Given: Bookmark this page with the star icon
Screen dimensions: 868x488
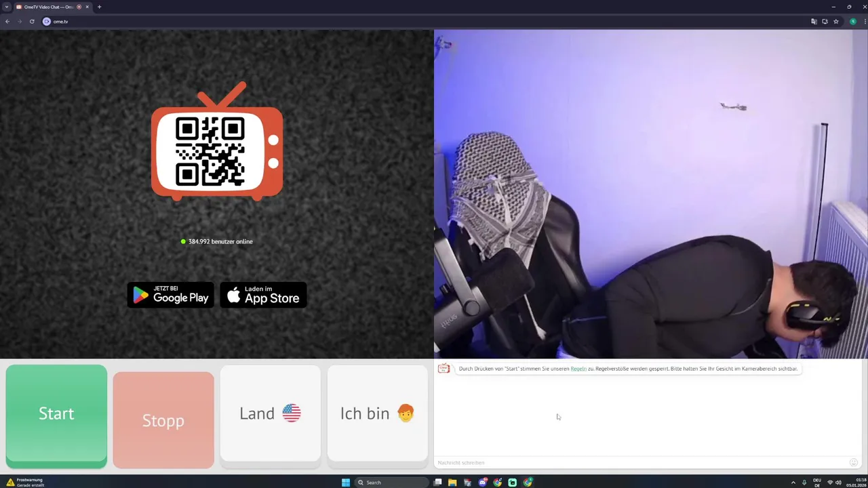Looking at the screenshot, I should tap(836, 22).
